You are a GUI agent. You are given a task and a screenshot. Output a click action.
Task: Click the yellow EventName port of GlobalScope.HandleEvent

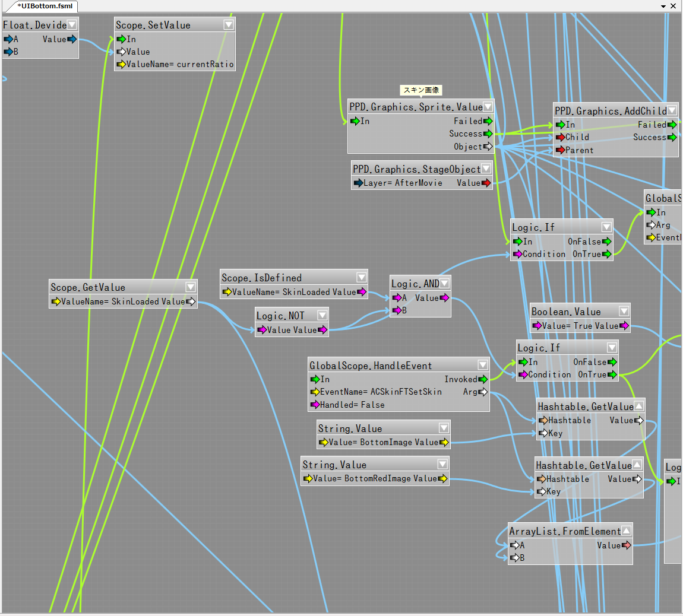[x=315, y=392]
